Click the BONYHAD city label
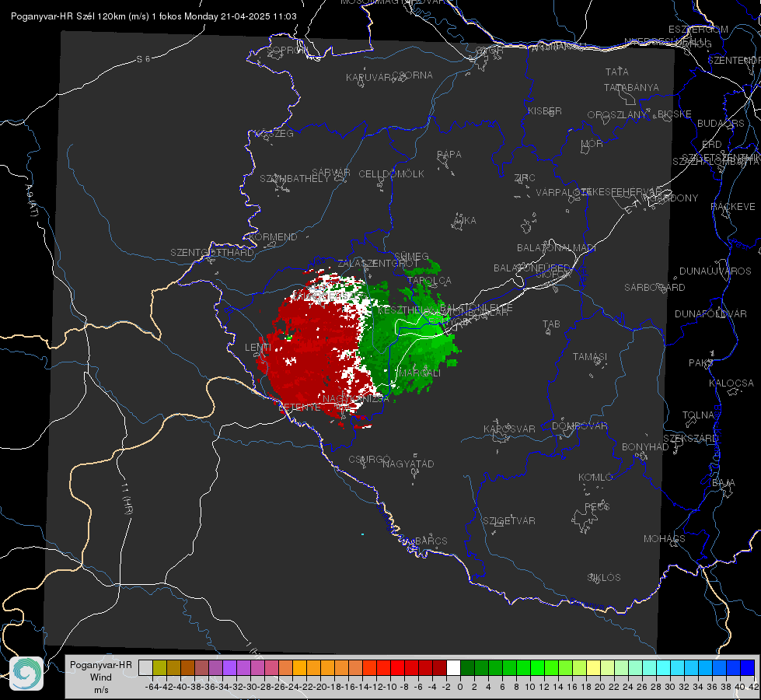761x700 pixels. (645, 447)
